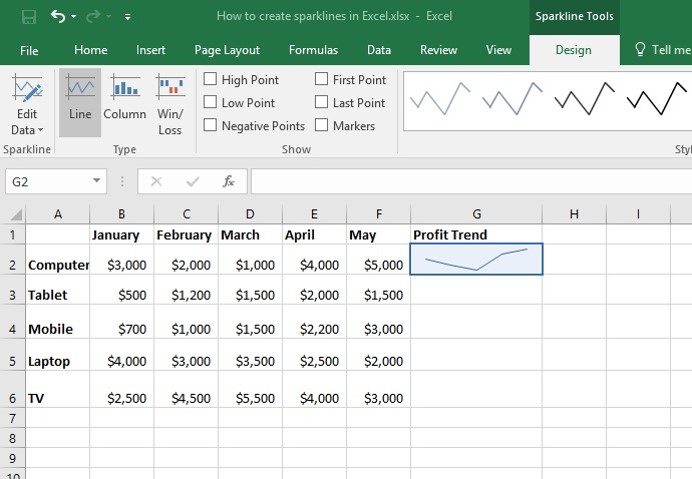Switch sparkline type to Column
This screenshot has width=692, height=479.
pyautogui.click(x=125, y=102)
